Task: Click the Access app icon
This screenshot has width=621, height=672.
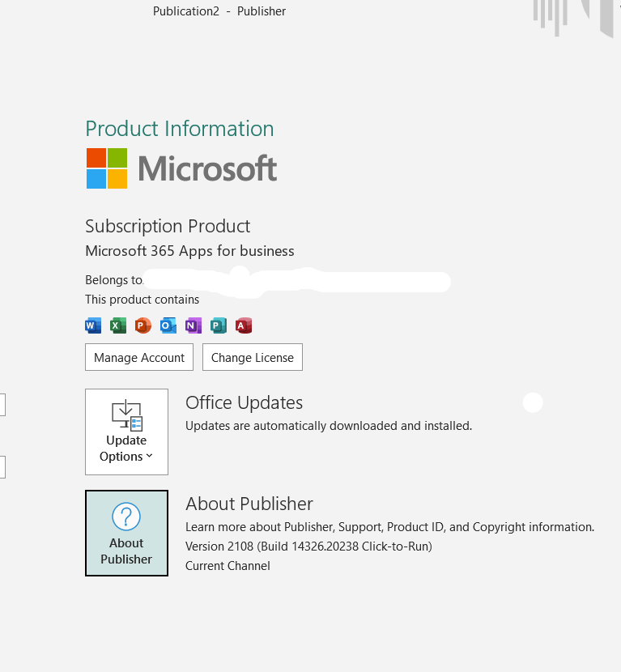Action: [x=244, y=325]
